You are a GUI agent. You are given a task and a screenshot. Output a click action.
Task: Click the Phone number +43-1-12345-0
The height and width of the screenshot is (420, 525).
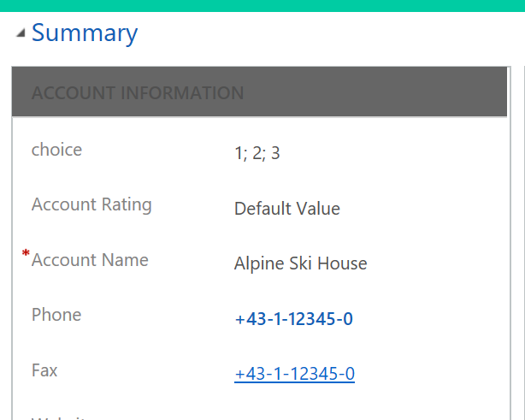pyautogui.click(x=293, y=319)
